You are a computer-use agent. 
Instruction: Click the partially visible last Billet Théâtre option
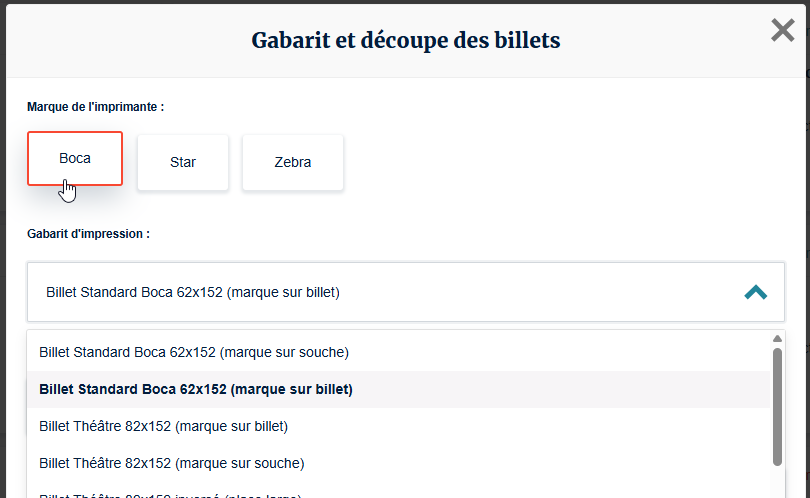170,494
